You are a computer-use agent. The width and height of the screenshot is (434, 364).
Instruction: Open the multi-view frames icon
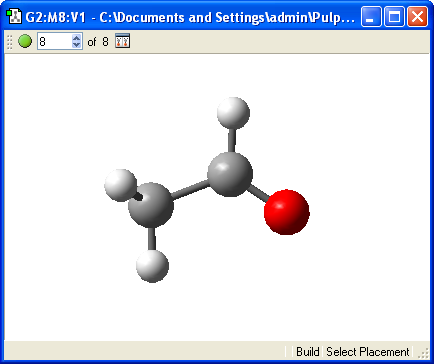(122, 41)
